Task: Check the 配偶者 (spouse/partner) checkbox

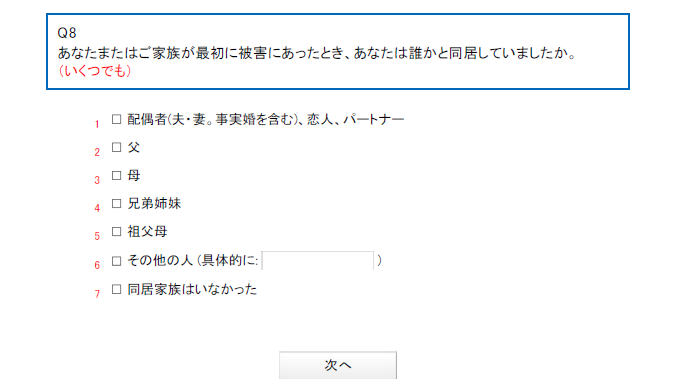Action: (x=116, y=119)
